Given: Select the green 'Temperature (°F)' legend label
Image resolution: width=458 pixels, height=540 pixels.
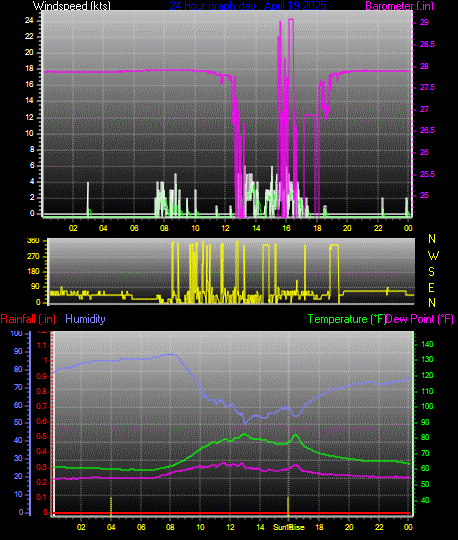Looking at the screenshot, I should (346, 319).
